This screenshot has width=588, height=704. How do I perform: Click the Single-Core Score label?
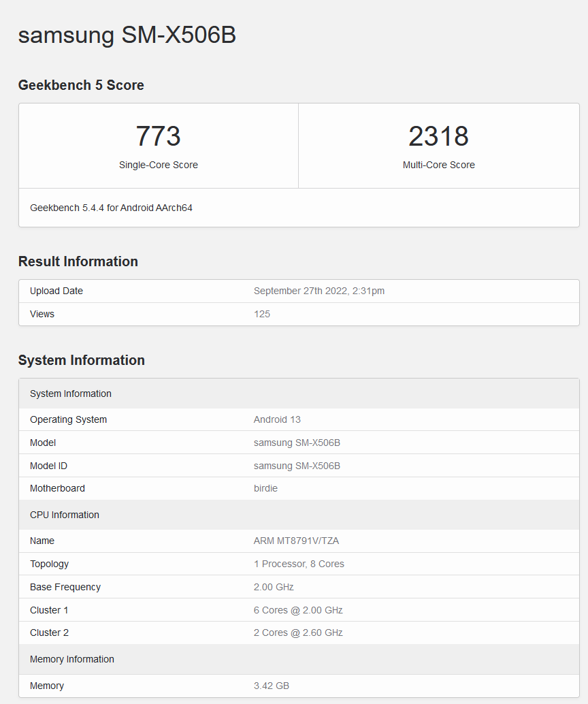click(x=158, y=165)
